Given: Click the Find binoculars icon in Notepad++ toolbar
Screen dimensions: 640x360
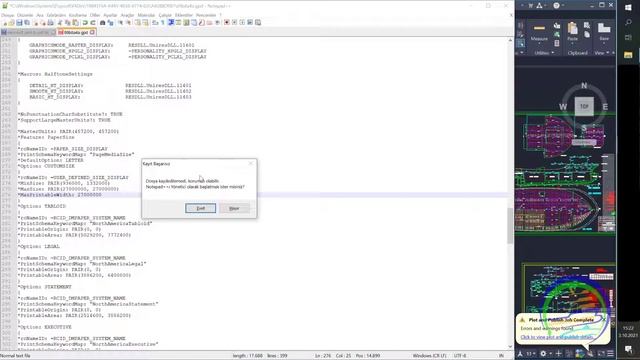Looking at the screenshot, I should [102, 22].
